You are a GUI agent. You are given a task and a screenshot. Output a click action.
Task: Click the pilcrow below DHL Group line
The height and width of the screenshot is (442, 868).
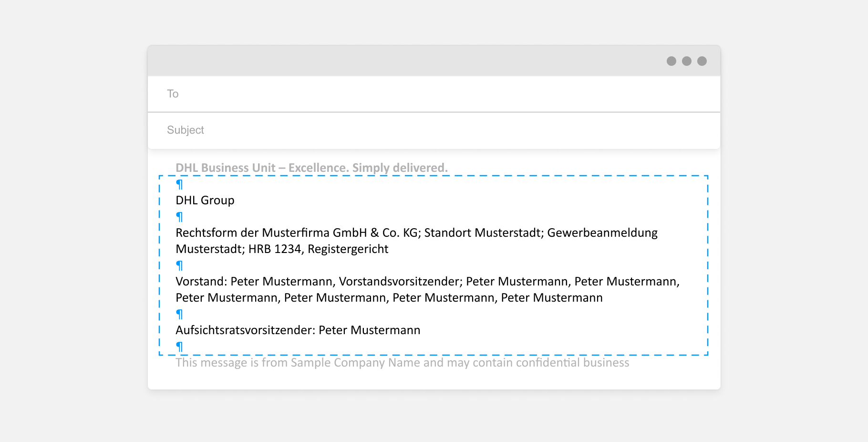179,217
